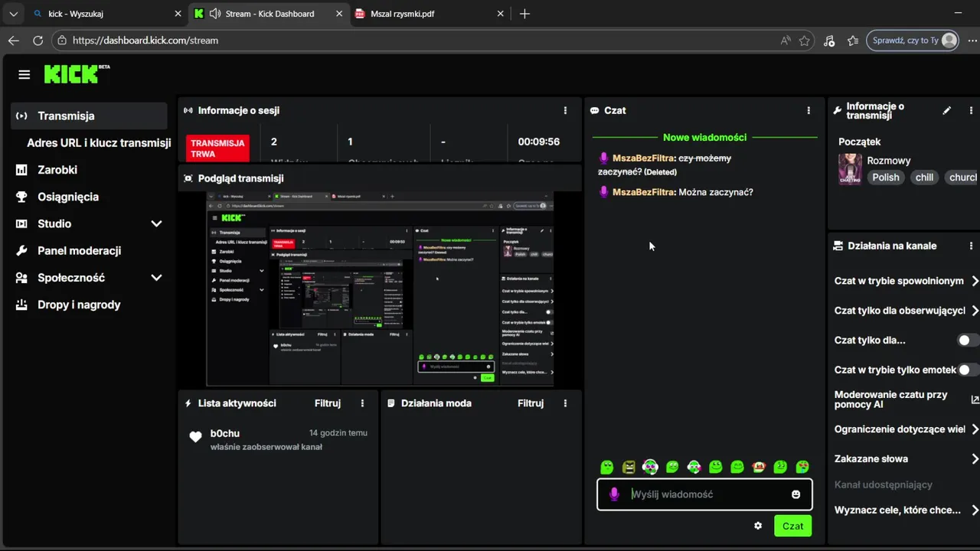The image size is (980, 551).
Task: Select Transmisja in the sidebar
Action: tap(89, 116)
